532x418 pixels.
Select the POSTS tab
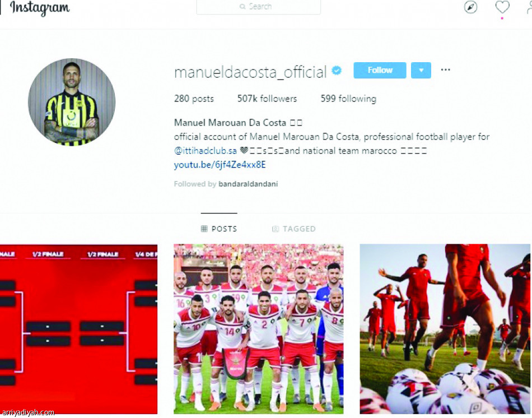pyautogui.click(x=219, y=229)
